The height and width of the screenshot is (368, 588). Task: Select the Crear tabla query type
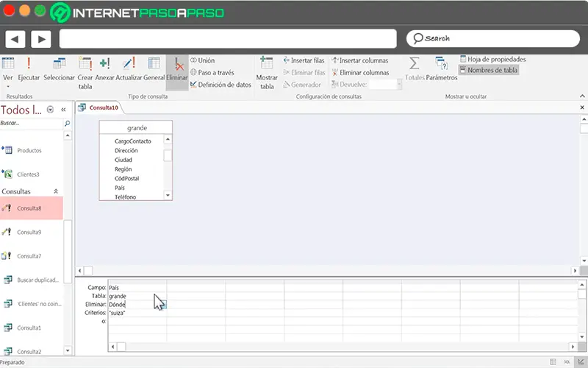[x=85, y=73]
